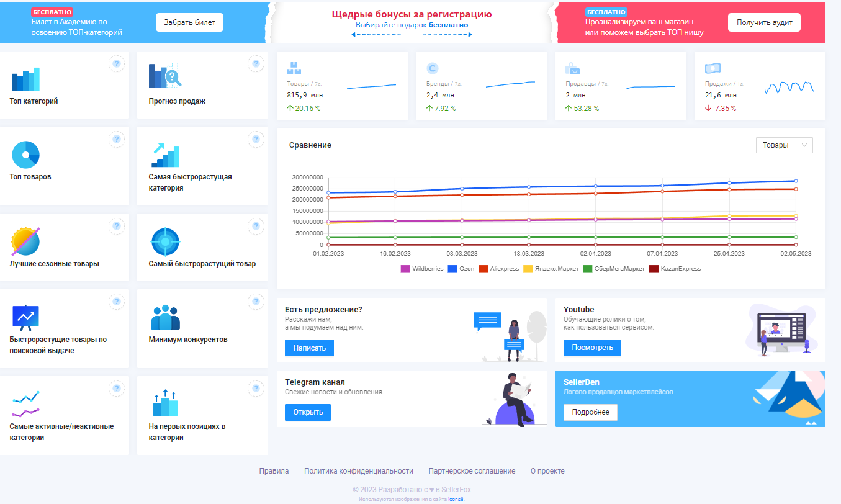Click the Товары sparkline chart

pyautogui.click(x=371, y=86)
